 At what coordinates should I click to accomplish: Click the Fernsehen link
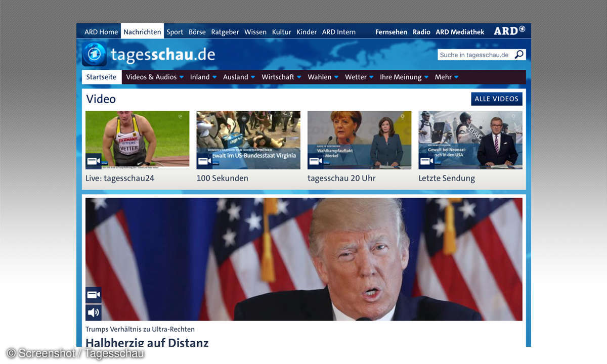pos(391,32)
